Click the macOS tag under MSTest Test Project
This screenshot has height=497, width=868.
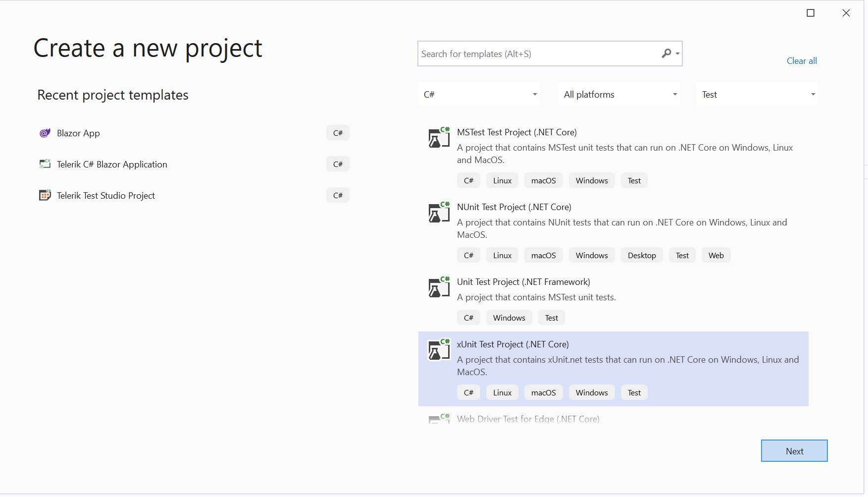[543, 180]
